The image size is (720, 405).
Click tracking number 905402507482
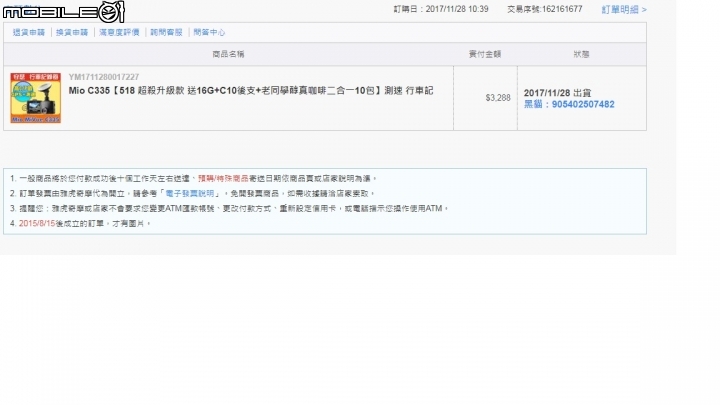click(583, 104)
